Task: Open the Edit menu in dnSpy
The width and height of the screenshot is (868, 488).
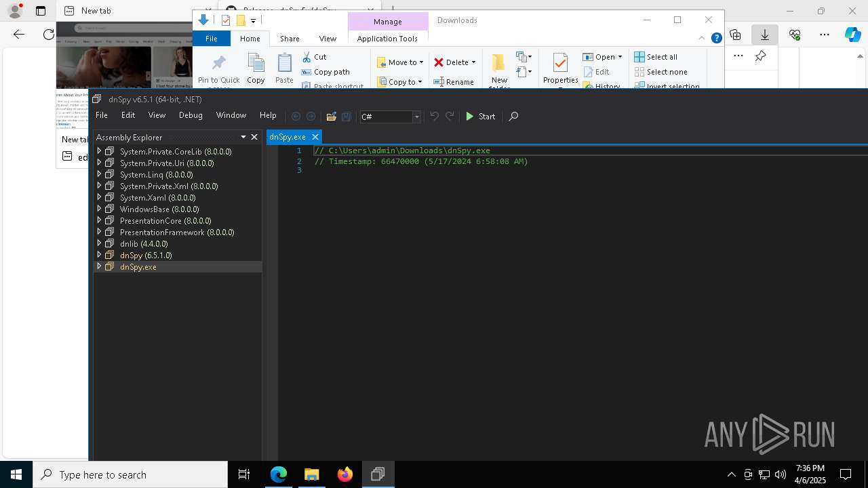Action: click(128, 115)
